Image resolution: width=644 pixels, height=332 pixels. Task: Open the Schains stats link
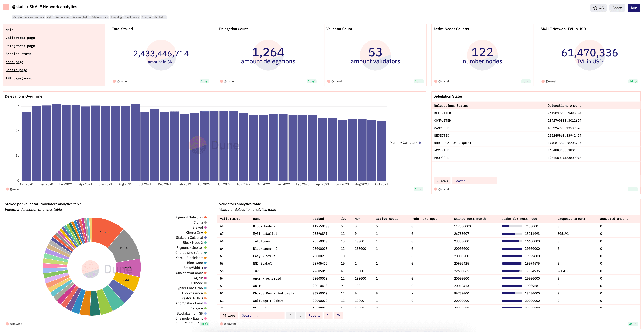(x=18, y=54)
